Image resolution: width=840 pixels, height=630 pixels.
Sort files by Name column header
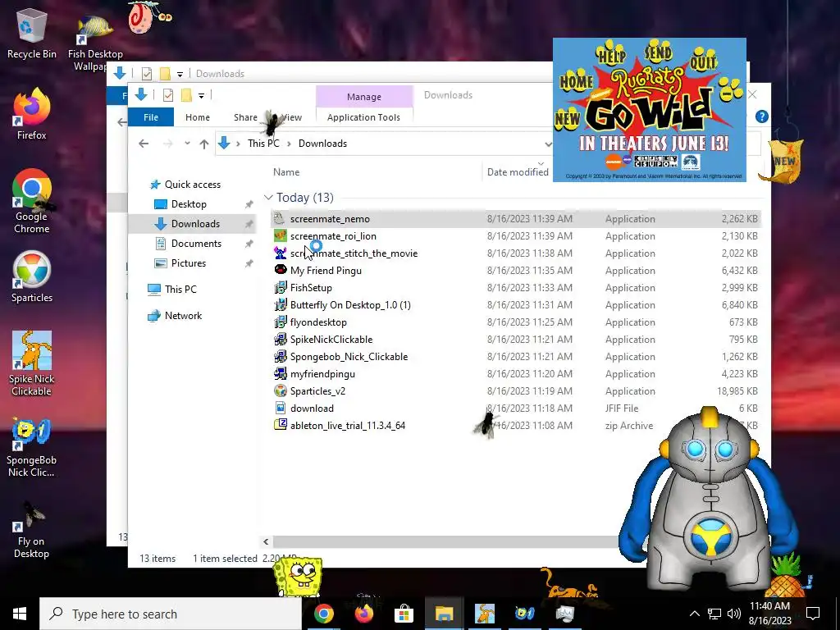coord(286,172)
